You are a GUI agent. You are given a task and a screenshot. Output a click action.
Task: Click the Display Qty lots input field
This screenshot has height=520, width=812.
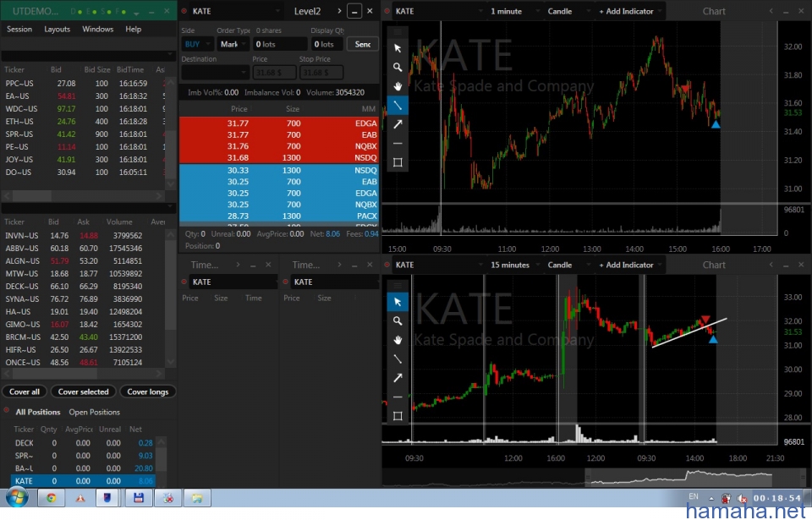coord(326,45)
